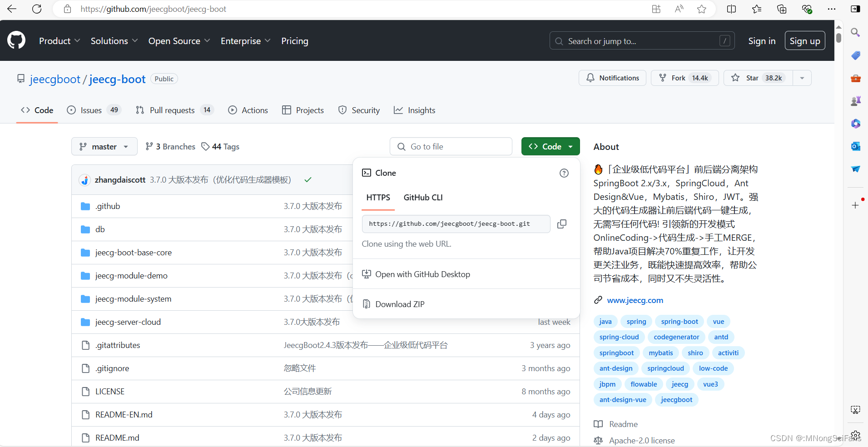Click the Edge sidebar search icon

[x=855, y=32]
